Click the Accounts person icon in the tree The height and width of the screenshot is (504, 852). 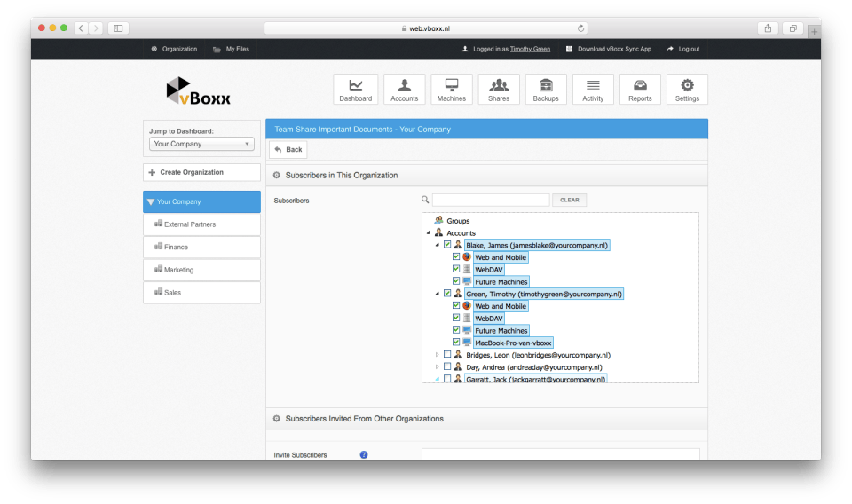[438, 232]
